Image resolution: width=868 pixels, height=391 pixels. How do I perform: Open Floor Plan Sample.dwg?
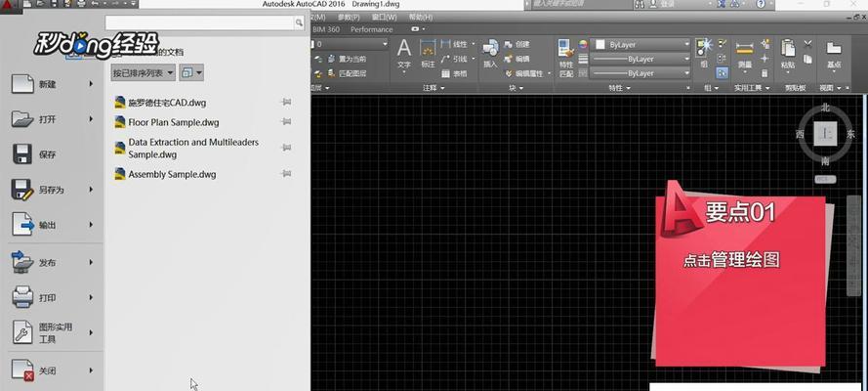tap(167, 122)
